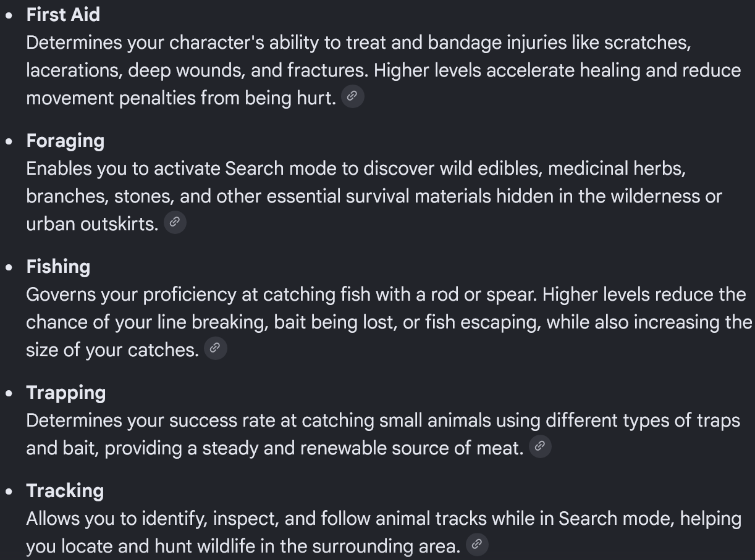Open the source link after First Aid description
The height and width of the screenshot is (560, 755).
tap(353, 96)
